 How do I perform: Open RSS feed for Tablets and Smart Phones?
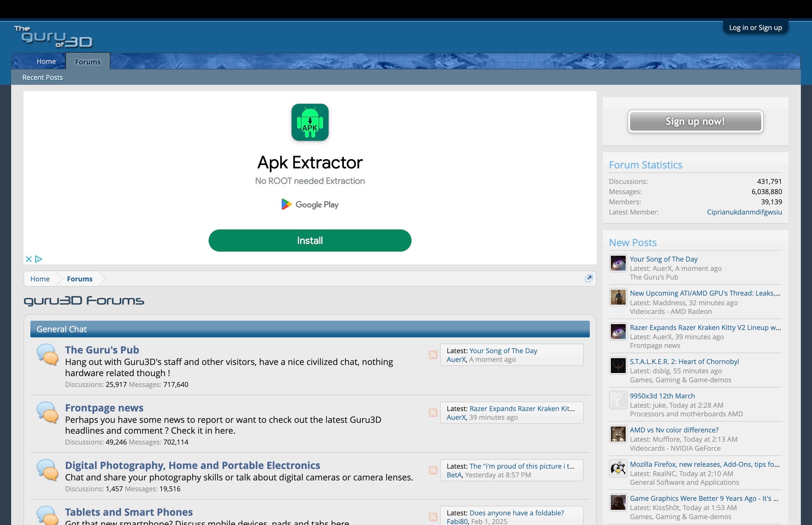coord(433,517)
